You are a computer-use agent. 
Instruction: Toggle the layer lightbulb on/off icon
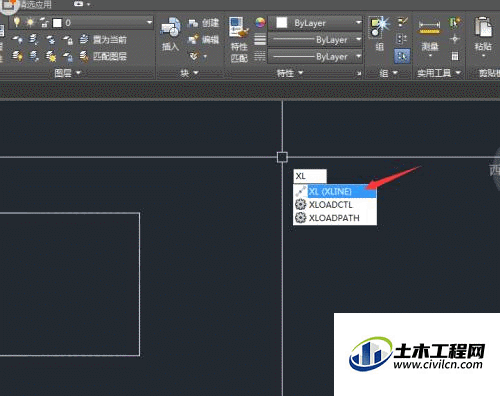(16, 23)
